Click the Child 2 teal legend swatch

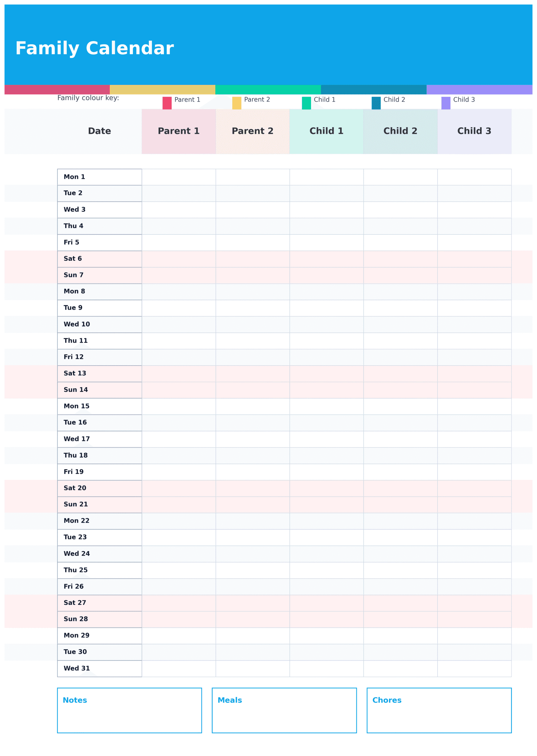[376, 103]
